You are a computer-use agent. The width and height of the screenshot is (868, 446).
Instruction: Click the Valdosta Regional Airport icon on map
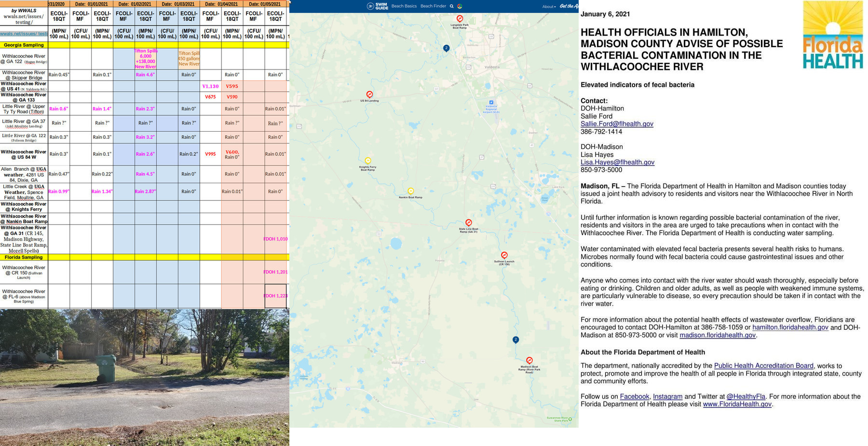click(x=491, y=102)
